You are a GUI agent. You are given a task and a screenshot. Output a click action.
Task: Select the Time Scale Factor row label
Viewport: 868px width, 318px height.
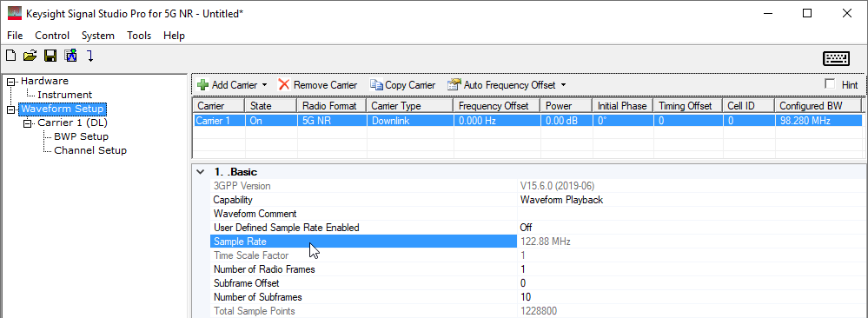pyautogui.click(x=251, y=255)
